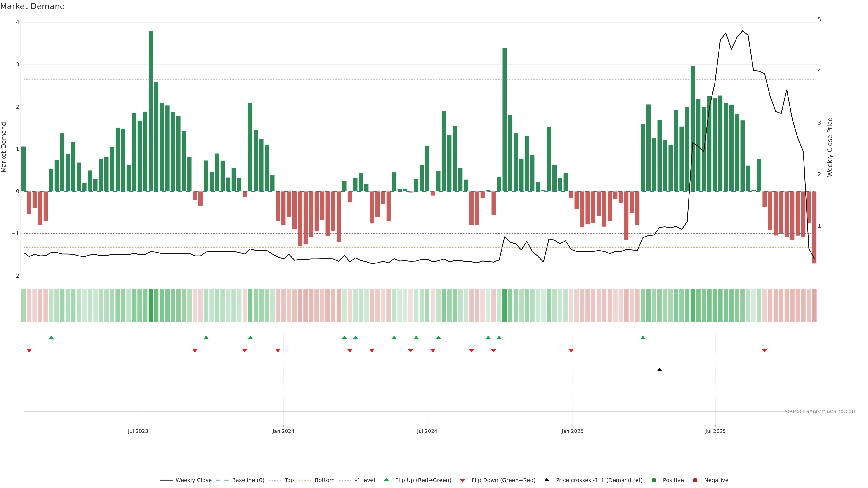Toggle the -1 level legend entry
868x488 pixels.
(365, 480)
